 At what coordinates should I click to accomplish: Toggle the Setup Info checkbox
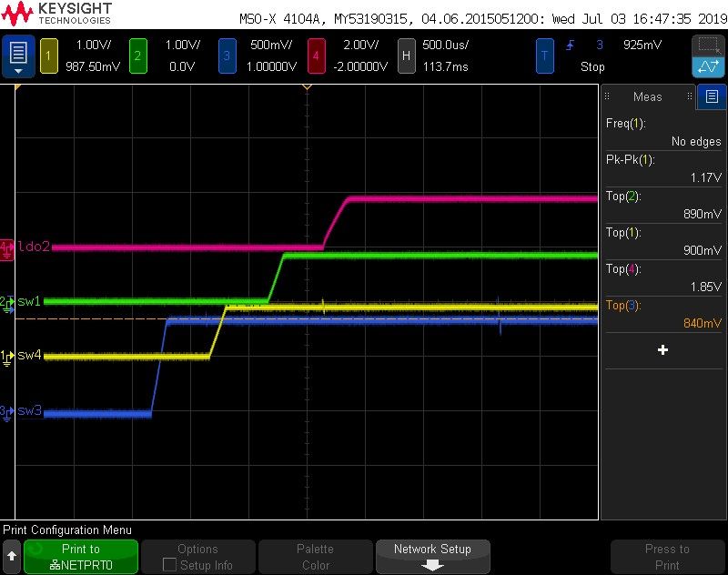pos(169,565)
